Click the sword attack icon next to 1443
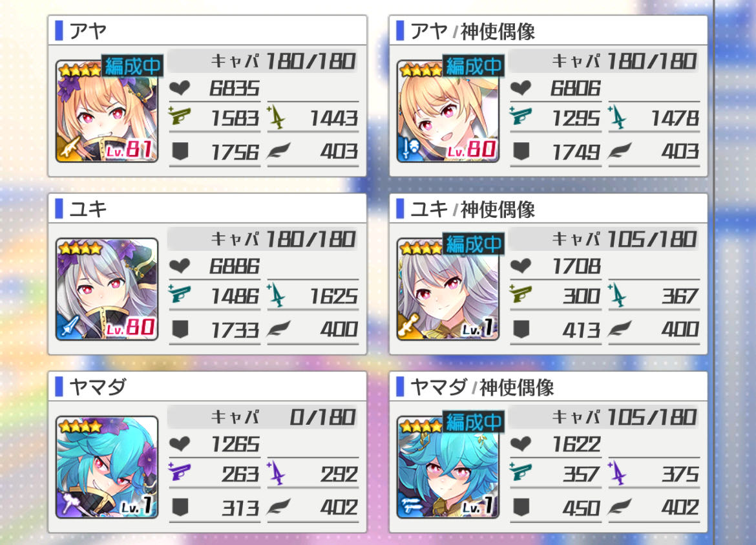Viewport: 756px width, 545px height. (277, 117)
